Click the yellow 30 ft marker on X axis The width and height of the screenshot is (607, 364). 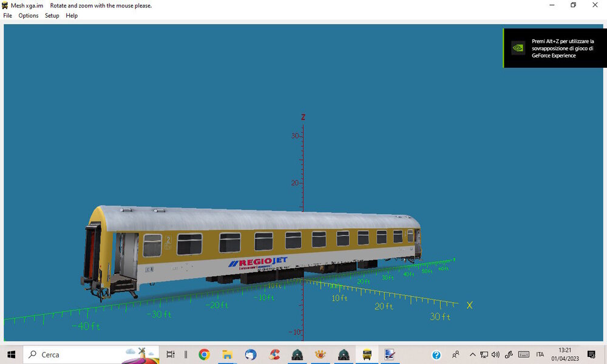[x=439, y=317]
